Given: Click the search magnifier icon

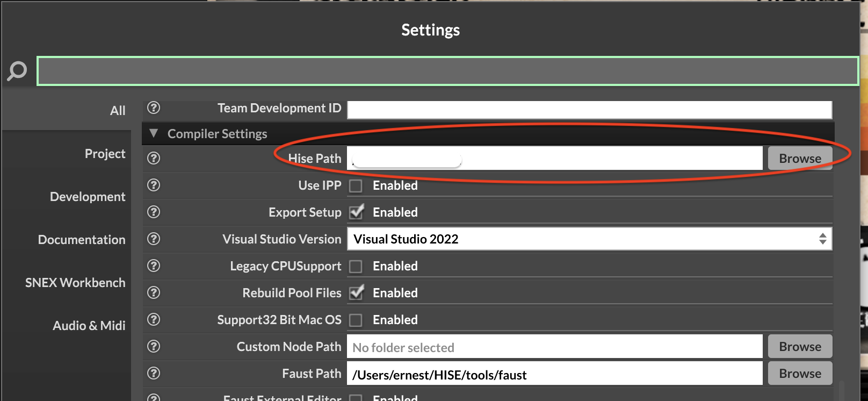Looking at the screenshot, I should [x=17, y=71].
